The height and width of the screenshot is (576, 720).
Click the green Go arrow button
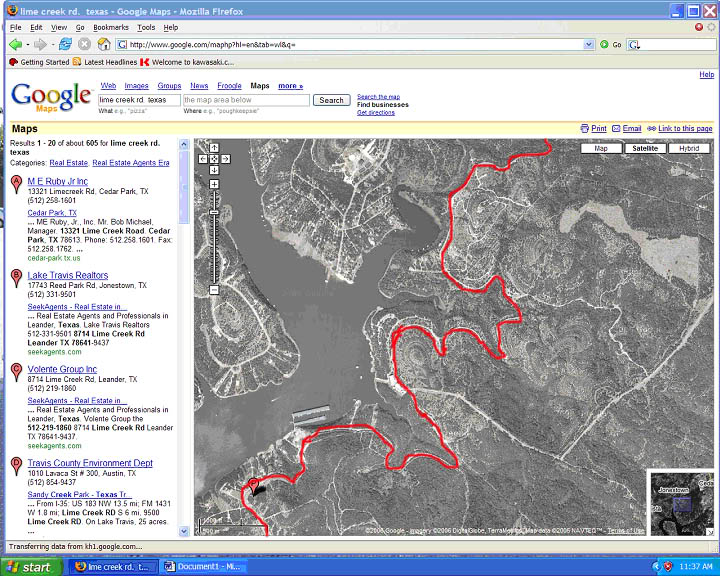(x=604, y=44)
